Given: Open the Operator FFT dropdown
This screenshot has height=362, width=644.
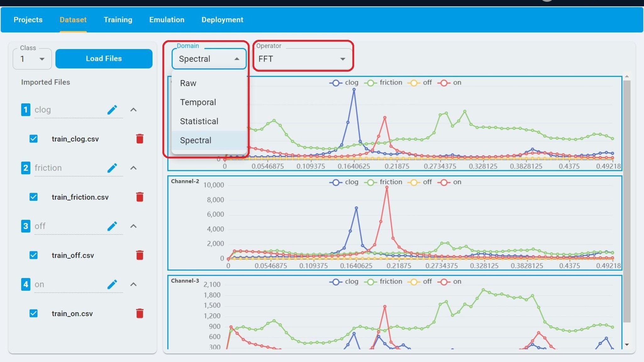Looking at the screenshot, I should (302, 59).
